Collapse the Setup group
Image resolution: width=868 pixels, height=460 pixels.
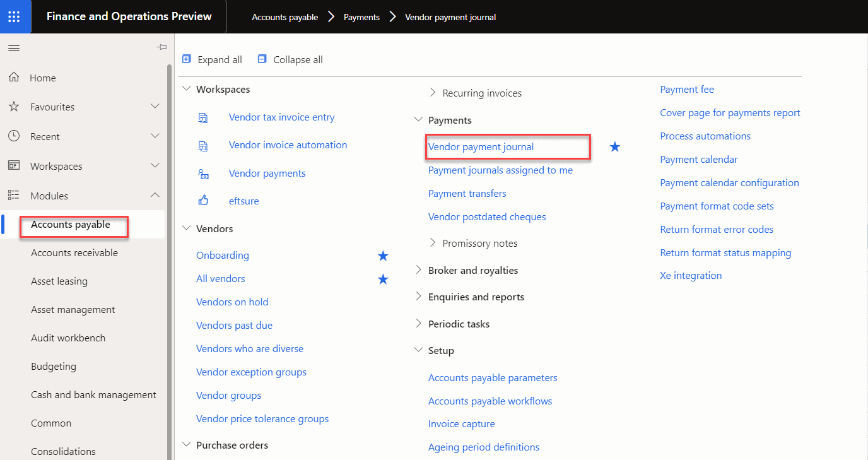coord(418,350)
